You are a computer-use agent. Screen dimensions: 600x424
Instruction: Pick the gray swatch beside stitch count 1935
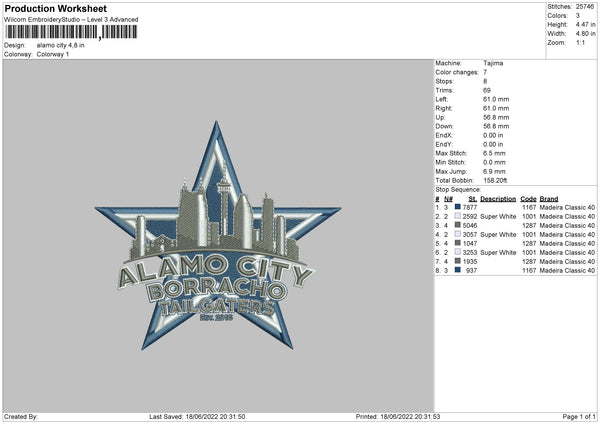point(457,261)
